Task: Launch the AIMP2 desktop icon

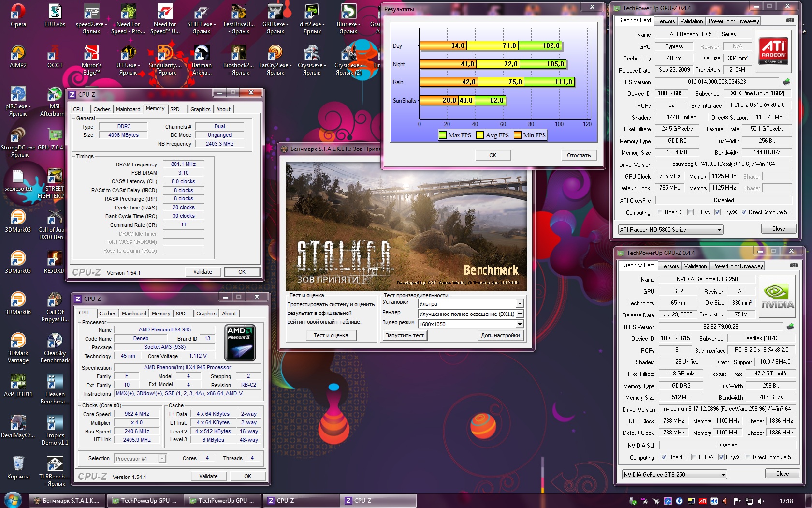Action: [18, 56]
